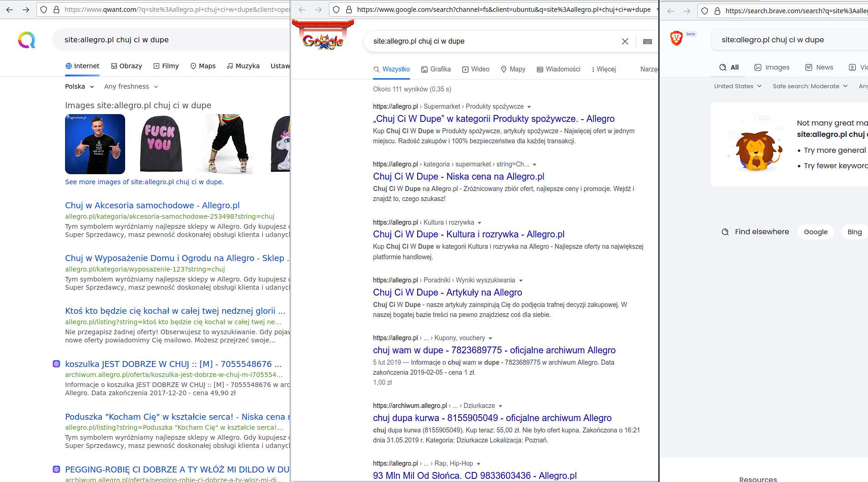
Task: Click the shield icon in the Qwant address bar
Action: [x=44, y=10]
